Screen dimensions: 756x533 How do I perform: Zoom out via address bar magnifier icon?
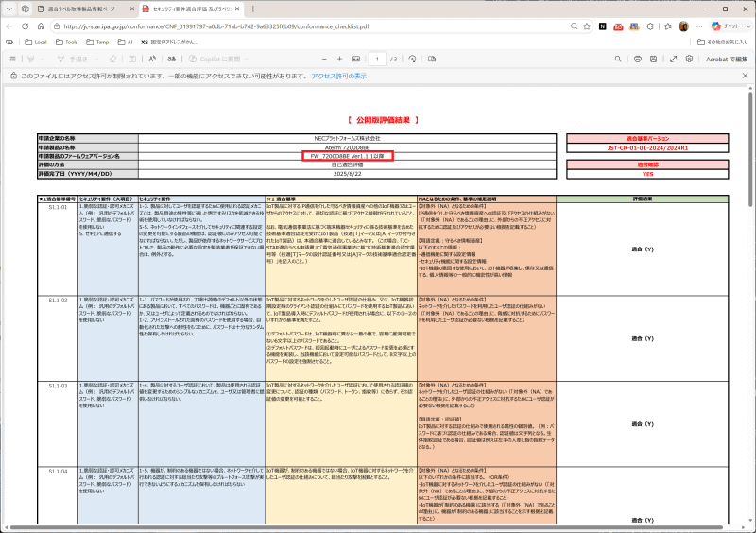click(574, 26)
